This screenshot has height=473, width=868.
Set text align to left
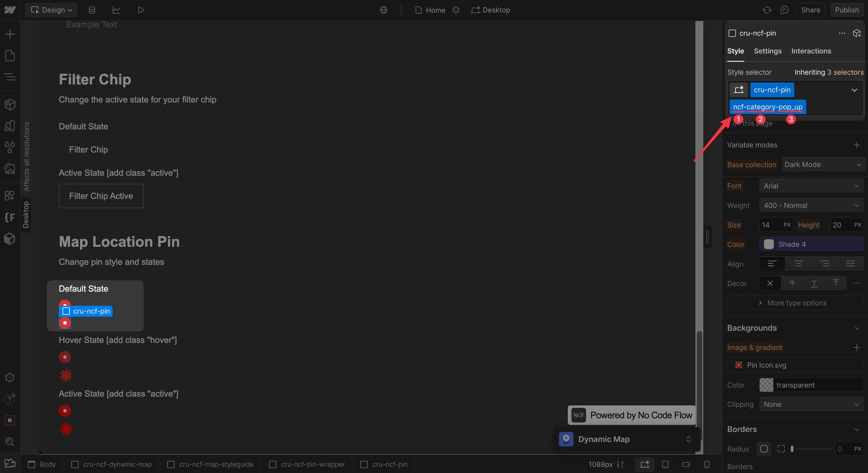[x=772, y=264]
